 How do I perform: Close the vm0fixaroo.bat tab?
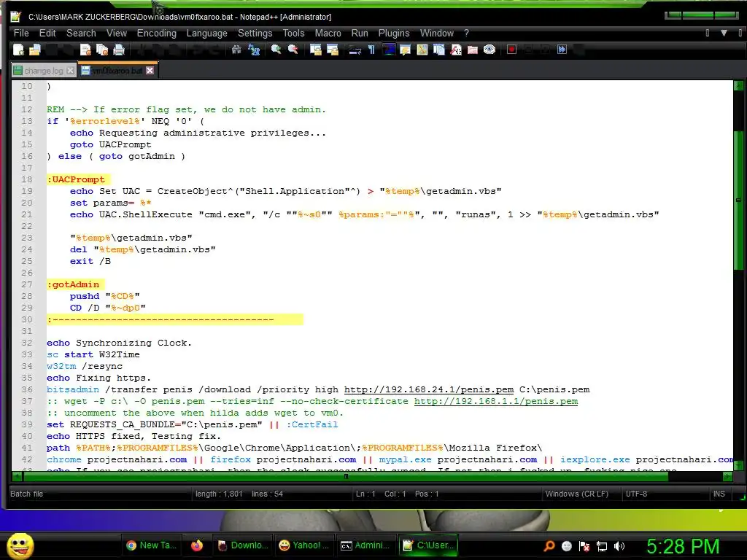[150, 71]
